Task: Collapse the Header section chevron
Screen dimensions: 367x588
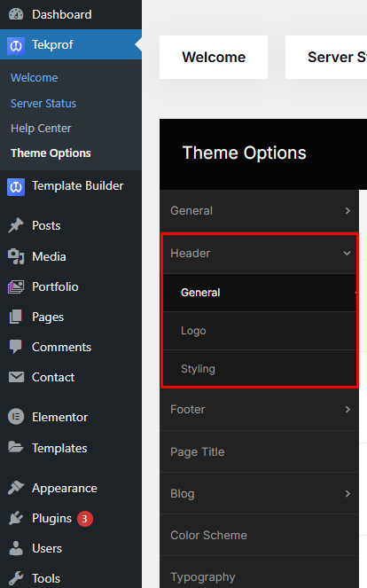Action: pyautogui.click(x=347, y=254)
